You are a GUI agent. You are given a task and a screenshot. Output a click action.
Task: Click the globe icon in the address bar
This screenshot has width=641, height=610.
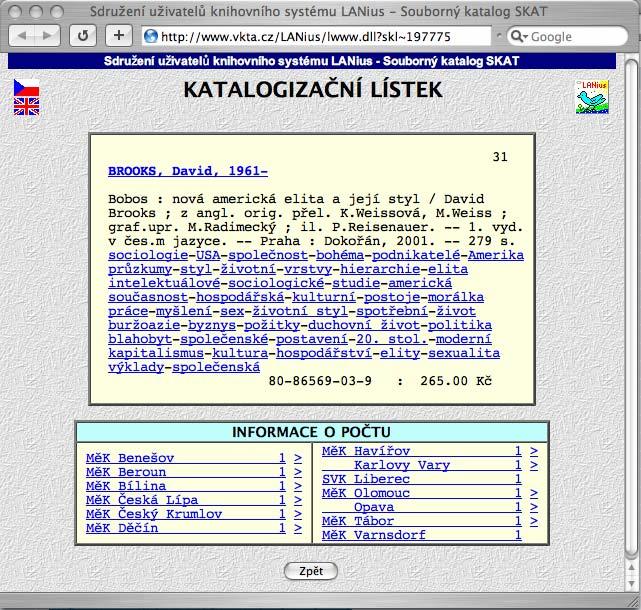click(151, 36)
